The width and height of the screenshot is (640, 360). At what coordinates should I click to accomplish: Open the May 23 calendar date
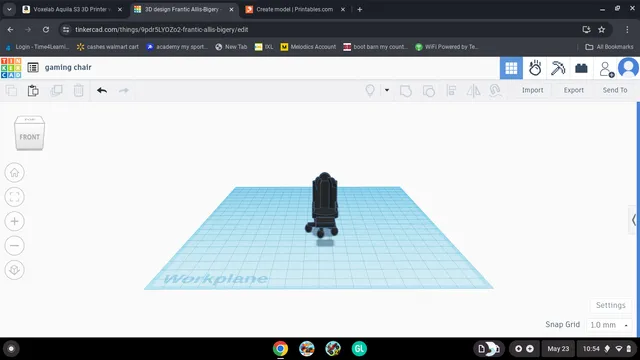[558, 349]
